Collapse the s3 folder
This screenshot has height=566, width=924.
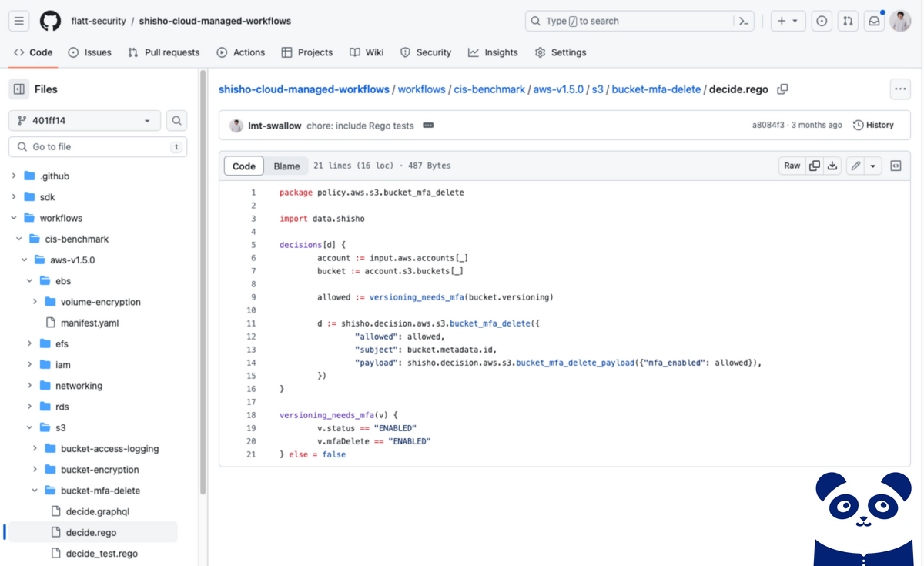click(30, 427)
